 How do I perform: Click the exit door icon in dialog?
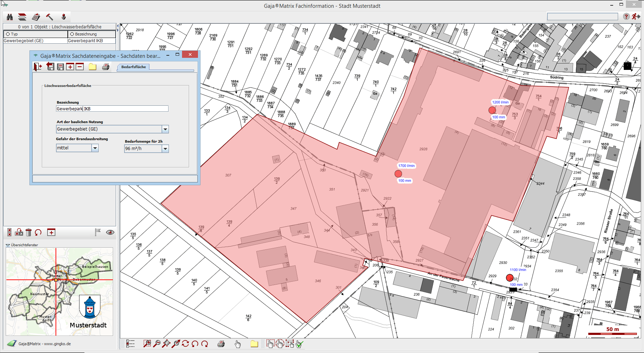38,67
